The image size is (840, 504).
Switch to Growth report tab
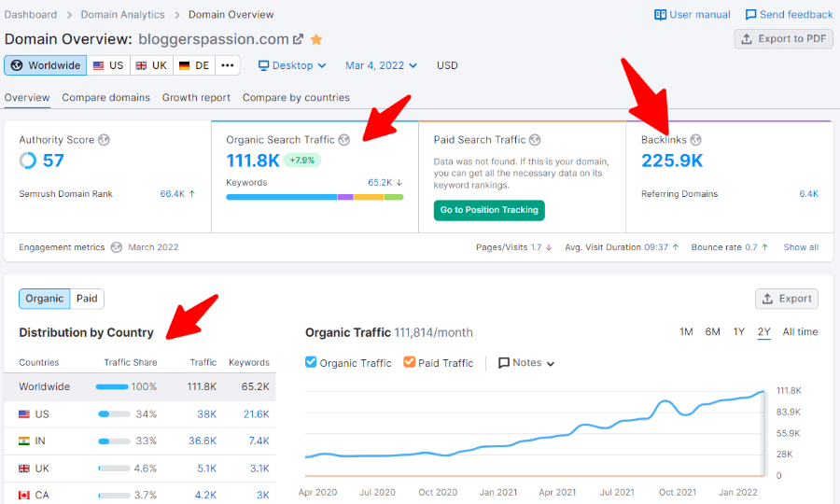(x=196, y=97)
